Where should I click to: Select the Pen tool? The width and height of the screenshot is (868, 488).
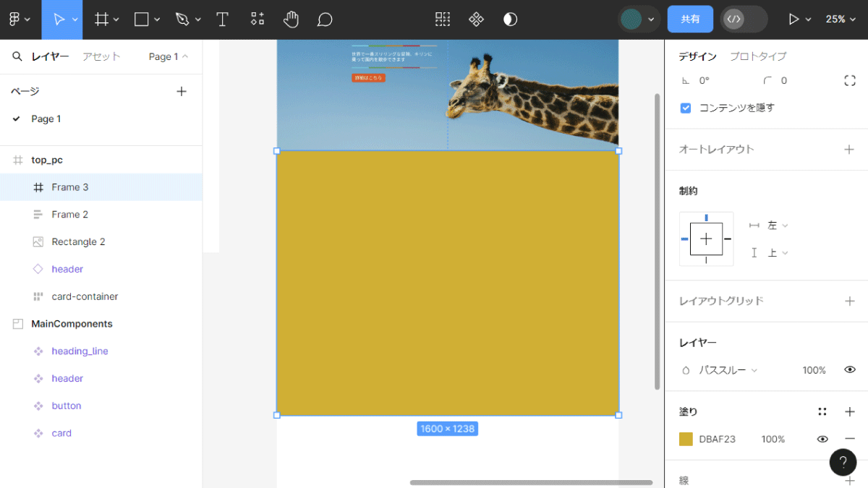[x=182, y=20]
